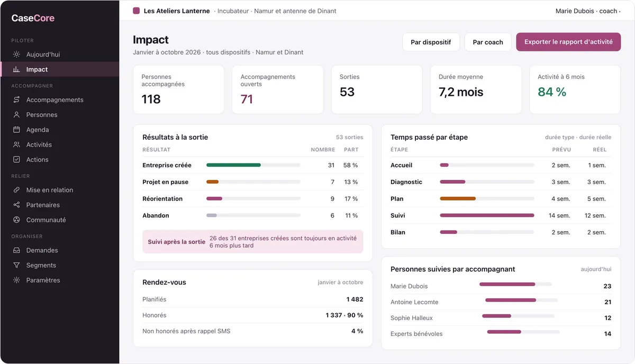This screenshot has width=635, height=364.
Task: Click the Plan step orange bar
Action: pyautogui.click(x=458, y=199)
